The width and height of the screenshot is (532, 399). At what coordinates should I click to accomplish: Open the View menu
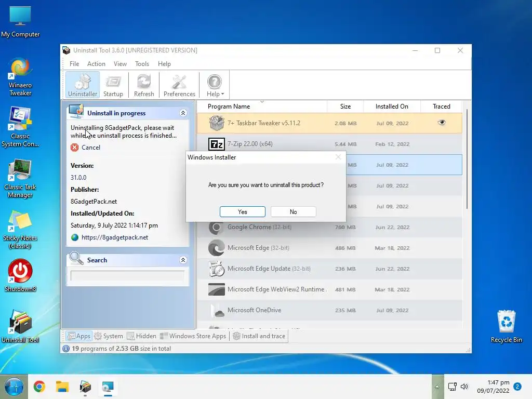(x=120, y=64)
